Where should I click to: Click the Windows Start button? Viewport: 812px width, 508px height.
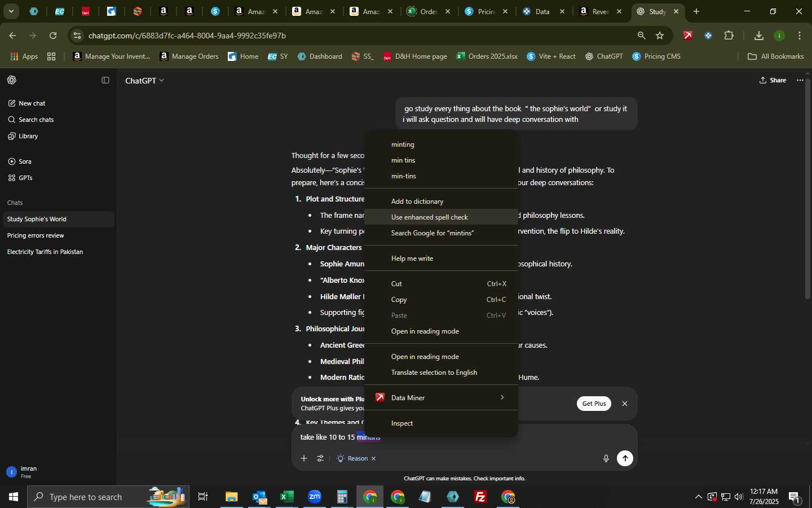click(x=13, y=497)
